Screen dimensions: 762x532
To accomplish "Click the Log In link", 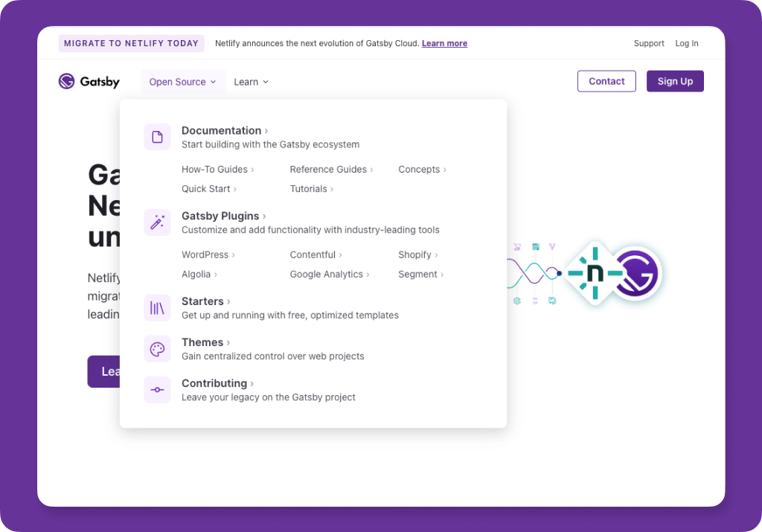I will [x=687, y=43].
